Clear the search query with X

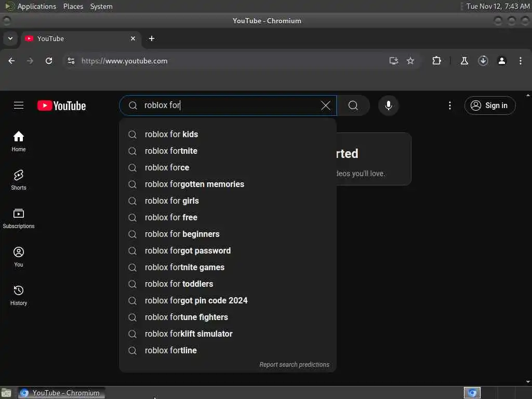(x=325, y=105)
